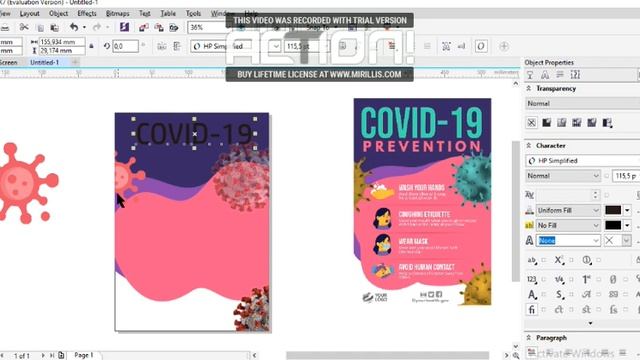
Task: Click the background fill color swatch
Action: click(x=613, y=225)
